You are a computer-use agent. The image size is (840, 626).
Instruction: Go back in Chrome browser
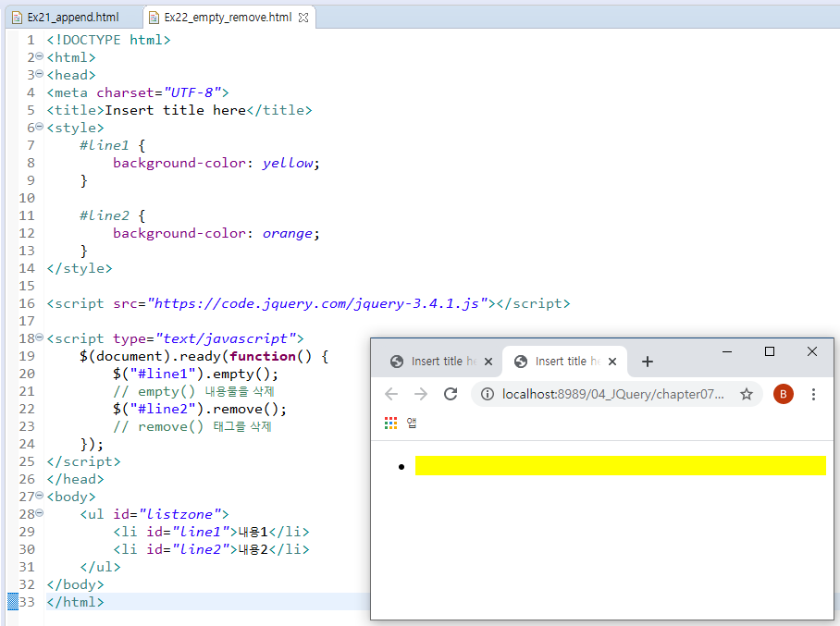tap(391, 394)
